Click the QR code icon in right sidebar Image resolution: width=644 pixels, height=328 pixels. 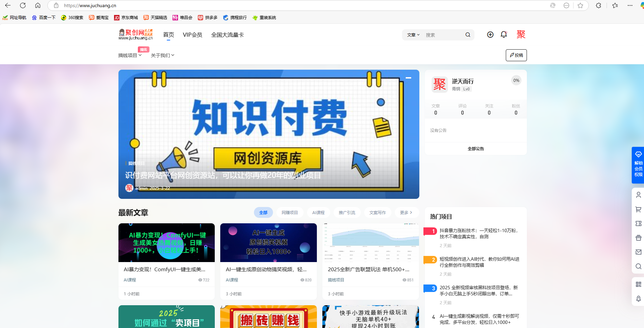pyautogui.click(x=638, y=284)
